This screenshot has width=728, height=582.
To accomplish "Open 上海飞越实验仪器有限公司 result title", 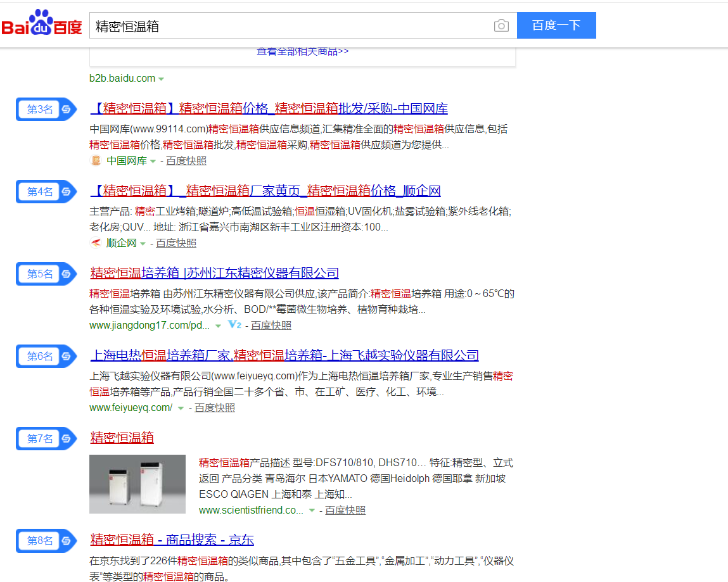I will 284,355.
